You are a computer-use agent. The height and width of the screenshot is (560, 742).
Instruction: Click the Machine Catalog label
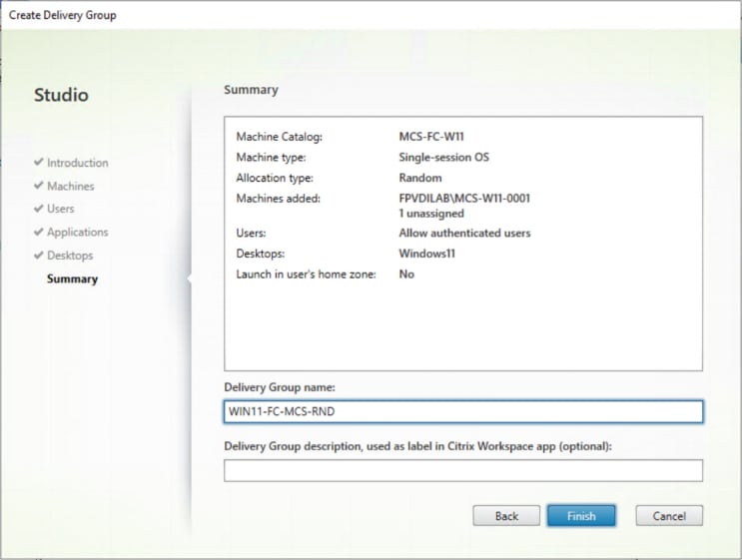click(x=280, y=137)
